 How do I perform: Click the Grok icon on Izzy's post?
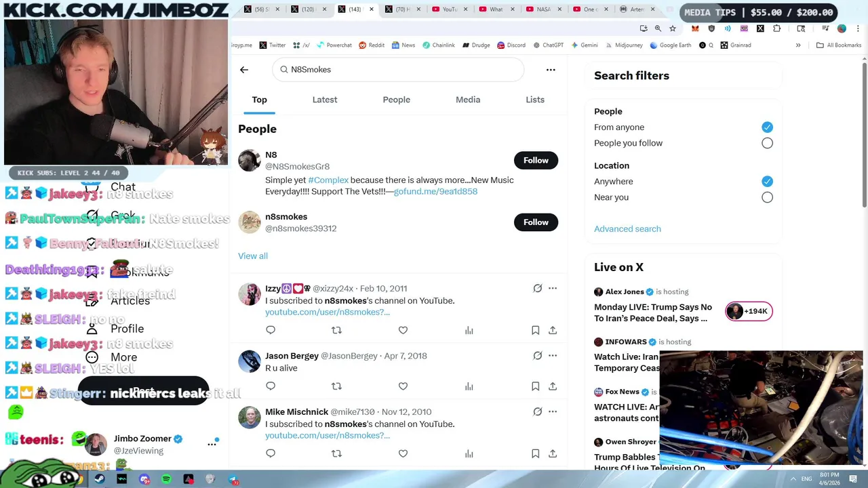click(x=538, y=288)
